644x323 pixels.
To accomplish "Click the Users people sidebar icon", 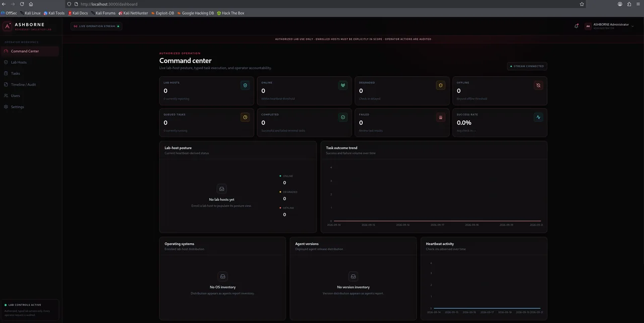I will 6,96.
